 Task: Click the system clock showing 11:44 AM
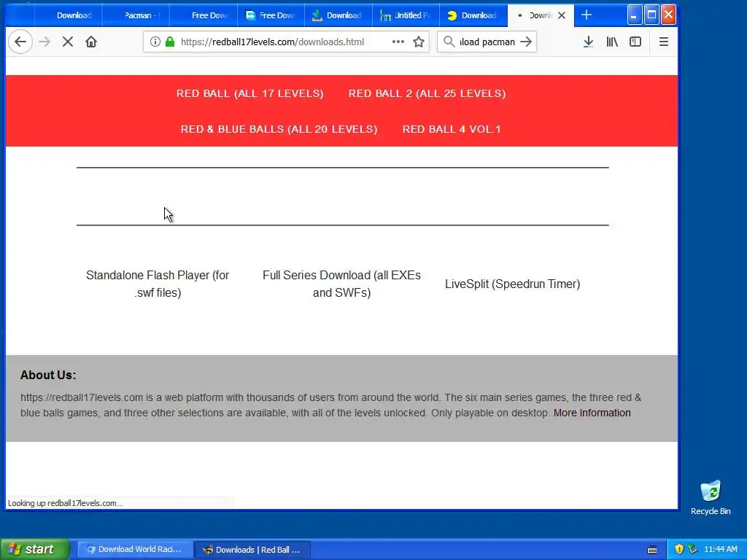pyautogui.click(x=720, y=550)
